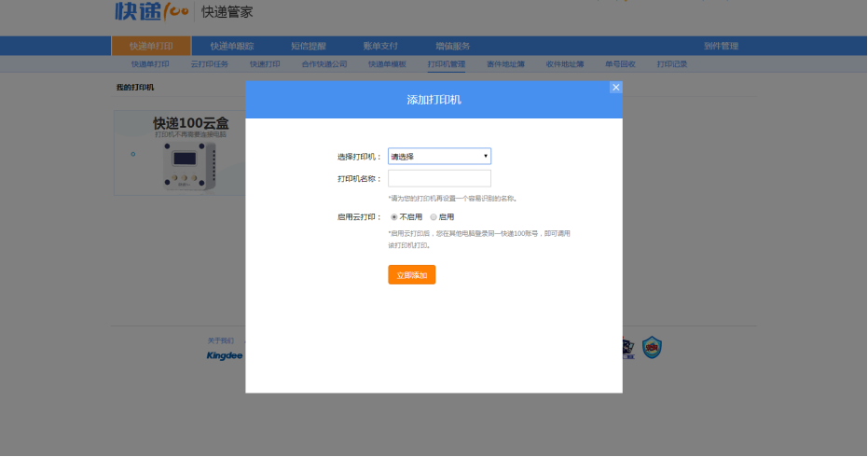
Task: Click the 快递100 logo
Action: (x=152, y=11)
